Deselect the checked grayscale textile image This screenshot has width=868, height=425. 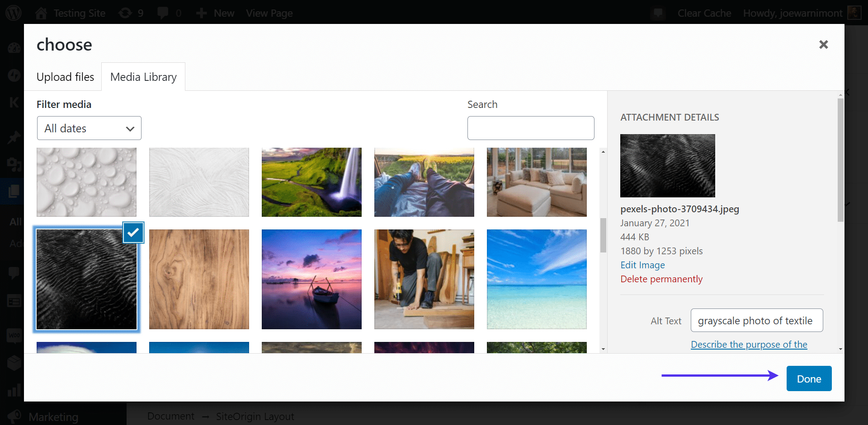tap(133, 233)
